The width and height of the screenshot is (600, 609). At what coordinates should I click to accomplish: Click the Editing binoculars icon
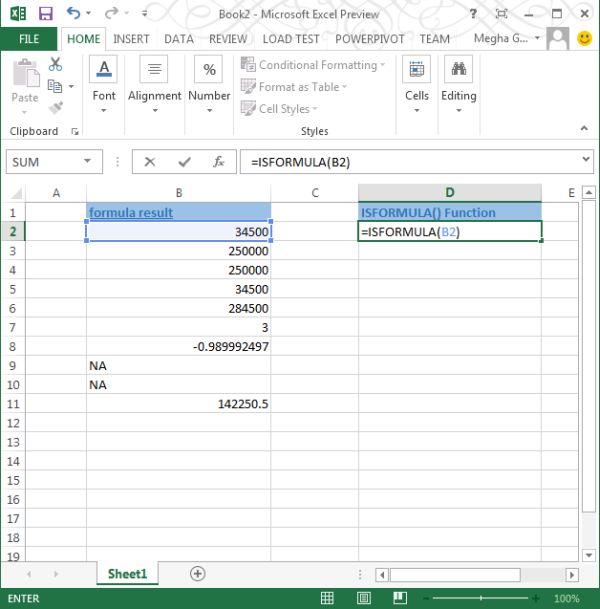(459, 69)
